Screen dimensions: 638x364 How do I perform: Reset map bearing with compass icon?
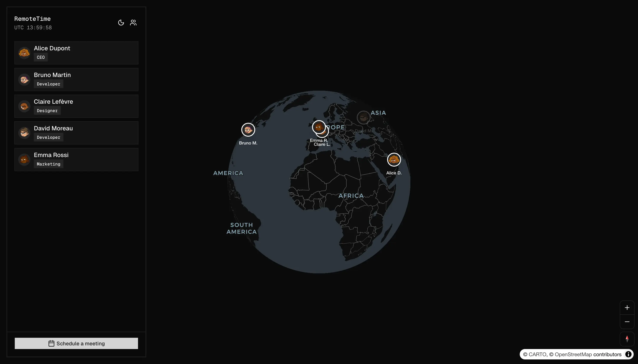point(627,339)
